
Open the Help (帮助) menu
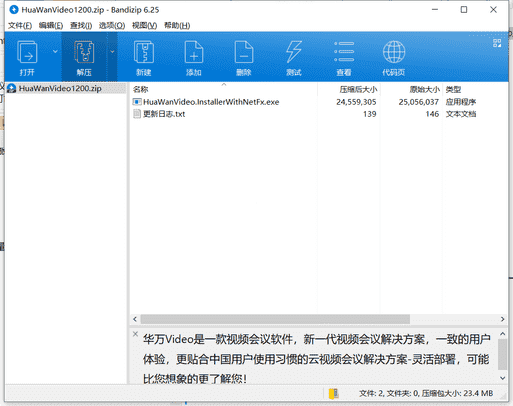(x=177, y=25)
